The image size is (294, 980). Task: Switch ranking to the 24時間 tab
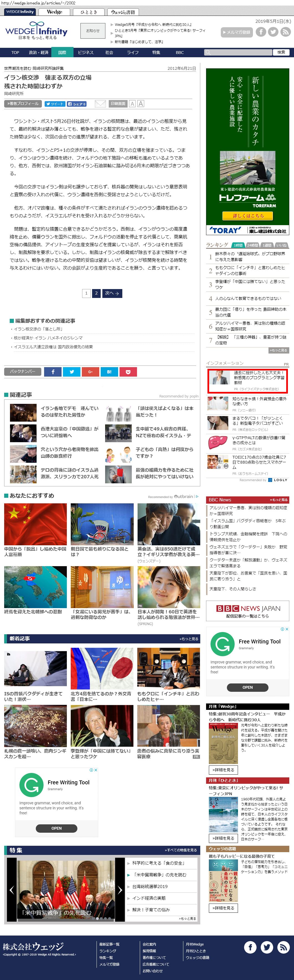coord(252,245)
